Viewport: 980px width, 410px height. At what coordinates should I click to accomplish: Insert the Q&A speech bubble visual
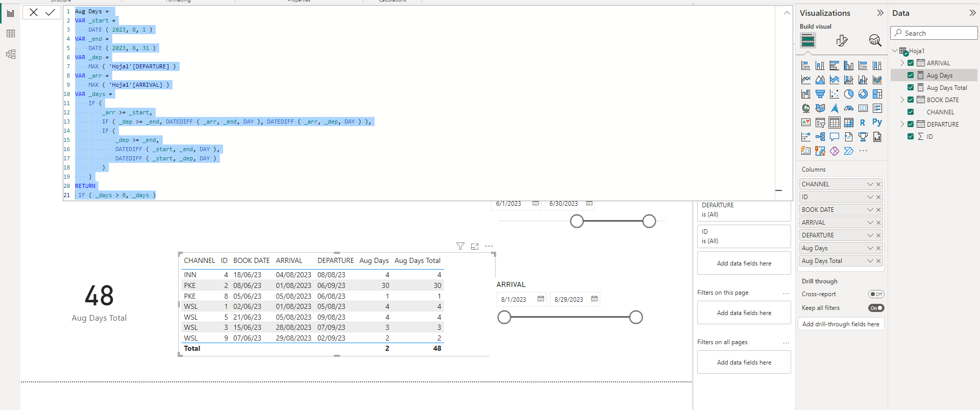pyautogui.click(x=835, y=137)
